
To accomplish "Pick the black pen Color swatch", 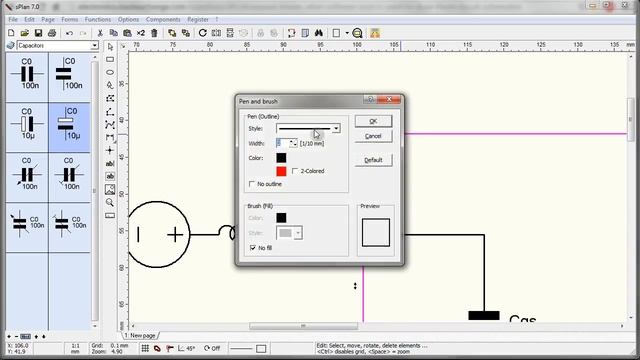I will pos(281,158).
